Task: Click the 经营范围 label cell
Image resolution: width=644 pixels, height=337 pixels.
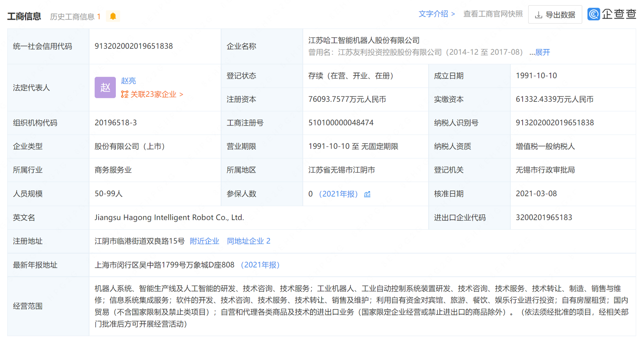Action: (48, 306)
